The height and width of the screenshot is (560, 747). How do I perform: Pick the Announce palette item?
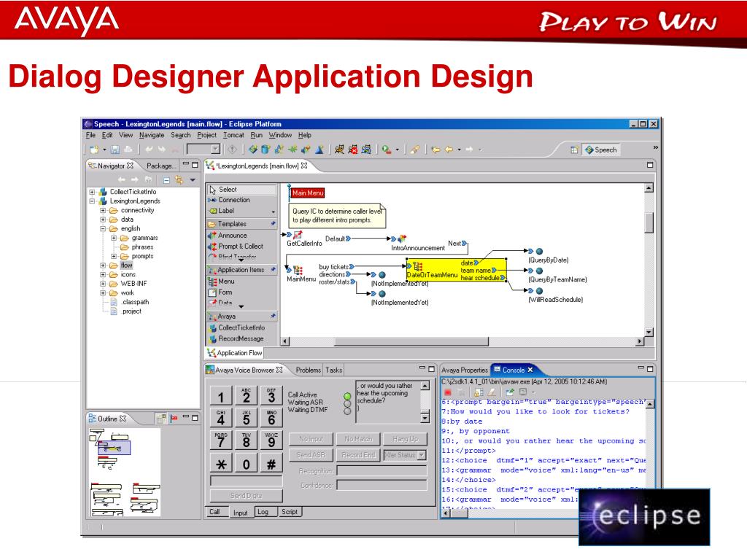pos(241,236)
